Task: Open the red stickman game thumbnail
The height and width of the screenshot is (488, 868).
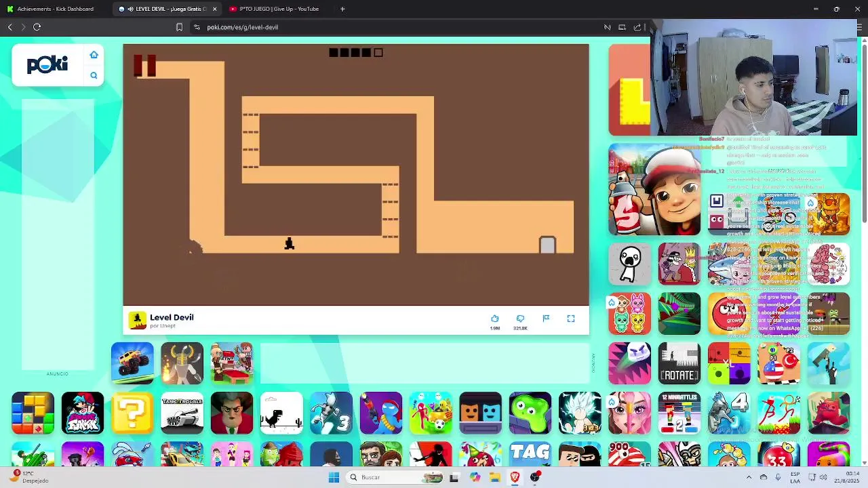Action: (778, 413)
